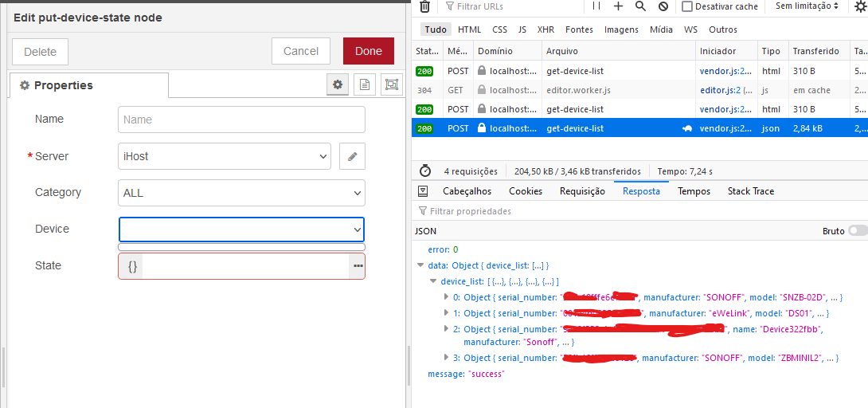Screen dimensions: 868x408
Task: Click the Cancel button
Action: pos(301,52)
